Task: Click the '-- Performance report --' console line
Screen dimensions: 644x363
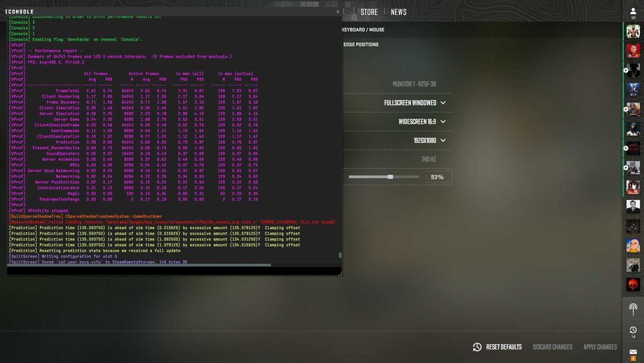Action: 46,51
